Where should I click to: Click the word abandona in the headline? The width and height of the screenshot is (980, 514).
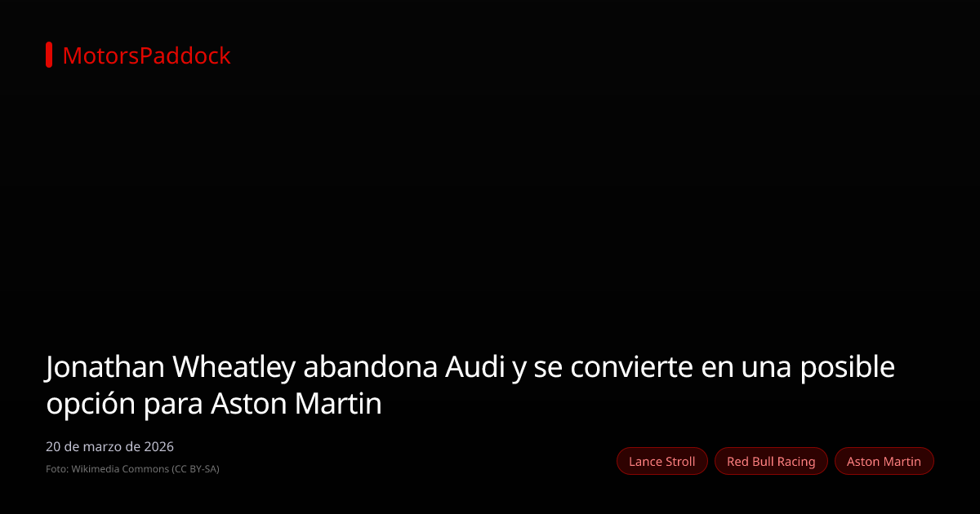370,368
